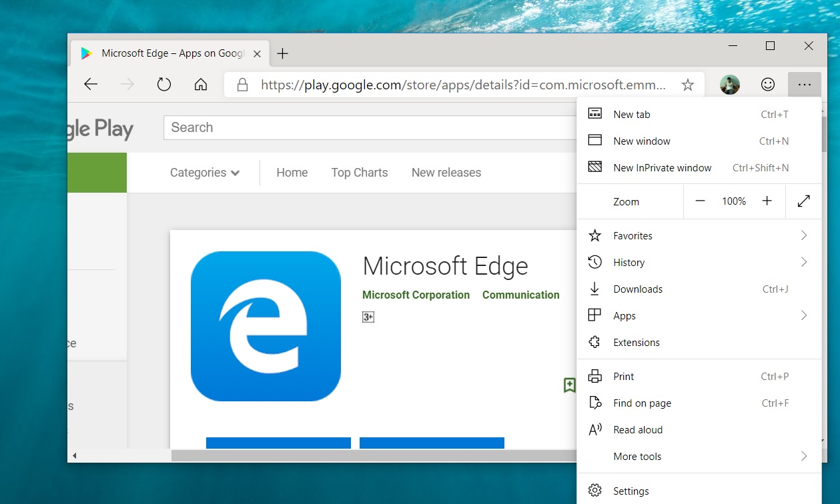Choose Print in the menu
This screenshot has width=840, height=504.
click(699, 377)
